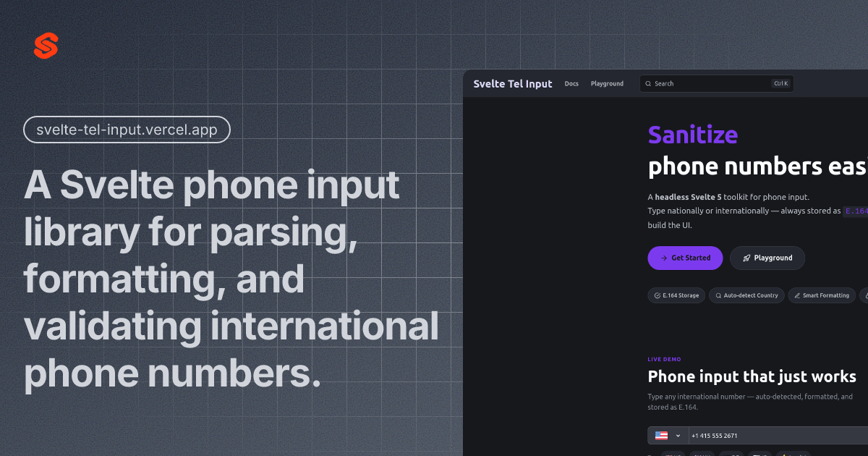The image size is (868, 456).
Task: Click the phone number field showing +1 415 555 2671
Action: pos(774,436)
